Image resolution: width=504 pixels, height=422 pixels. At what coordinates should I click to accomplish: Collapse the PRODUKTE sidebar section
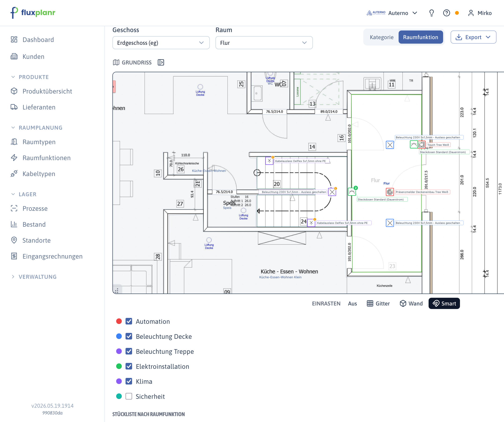tap(30, 77)
